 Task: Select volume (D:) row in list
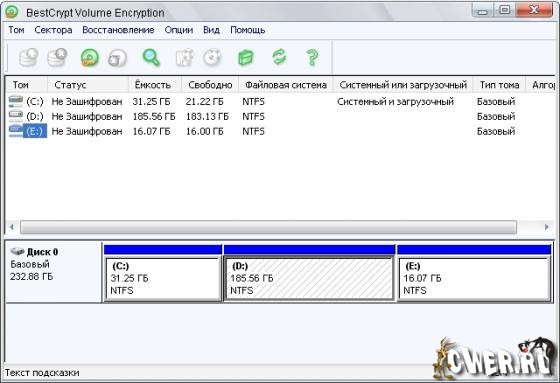(x=279, y=116)
